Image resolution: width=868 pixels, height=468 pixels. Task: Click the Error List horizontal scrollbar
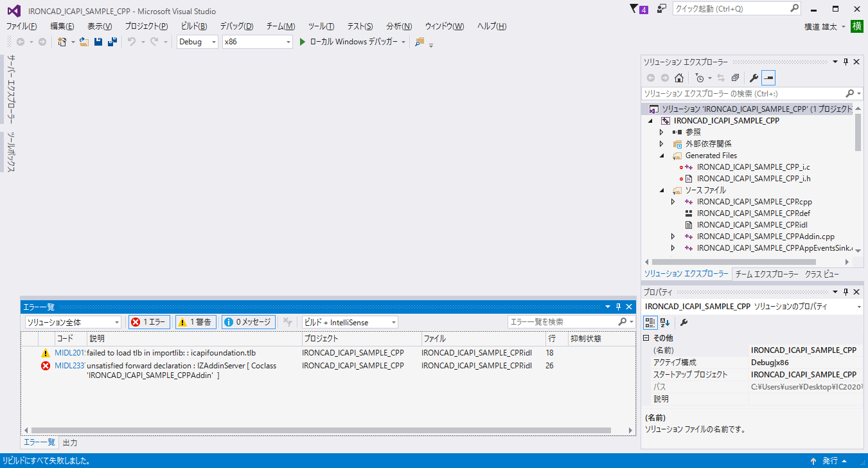pyautogui.click(x=320, y=431)
